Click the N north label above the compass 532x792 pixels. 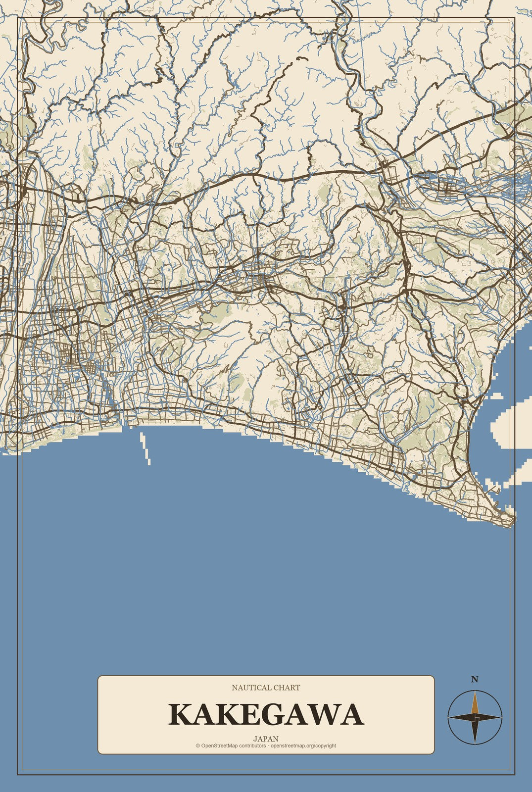pos(475,679)
